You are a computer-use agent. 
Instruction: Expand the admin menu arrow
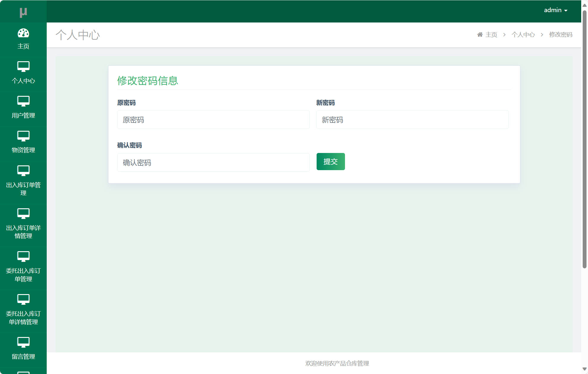point(566,10)
